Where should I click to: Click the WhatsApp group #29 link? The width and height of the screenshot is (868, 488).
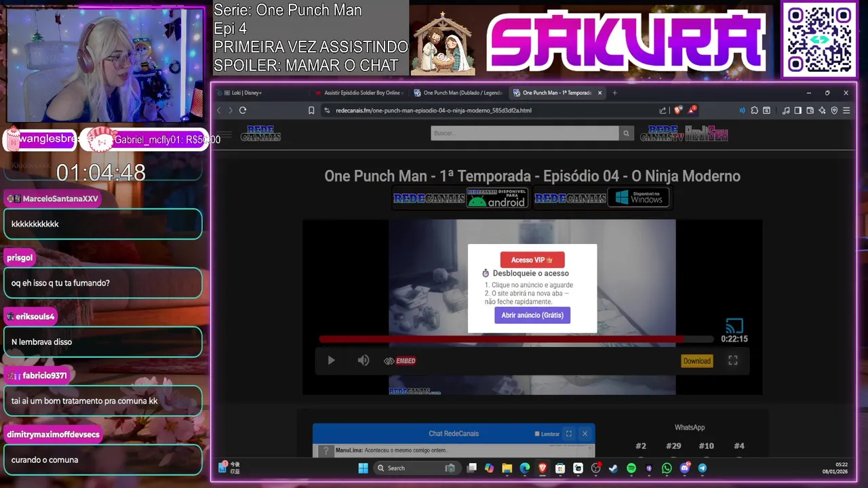tap(673, 446)
